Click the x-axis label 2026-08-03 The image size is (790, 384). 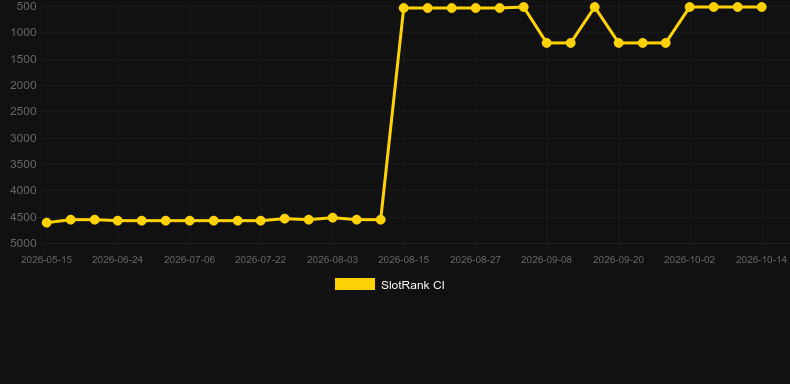point(333,260)
